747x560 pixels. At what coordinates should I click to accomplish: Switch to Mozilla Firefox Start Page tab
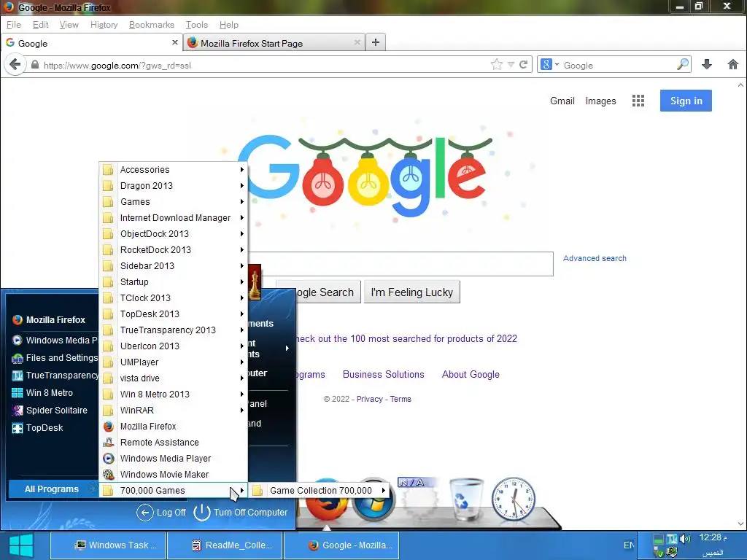point(274,43)
